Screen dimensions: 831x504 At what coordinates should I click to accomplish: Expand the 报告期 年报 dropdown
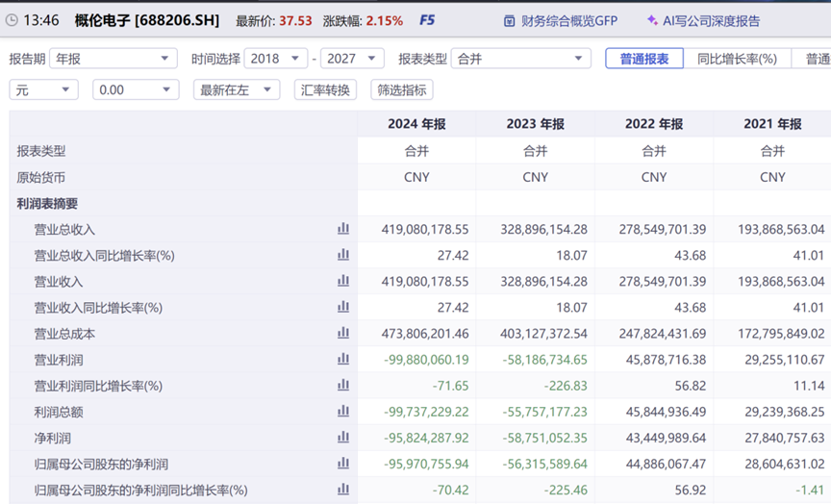coord(113,59)
